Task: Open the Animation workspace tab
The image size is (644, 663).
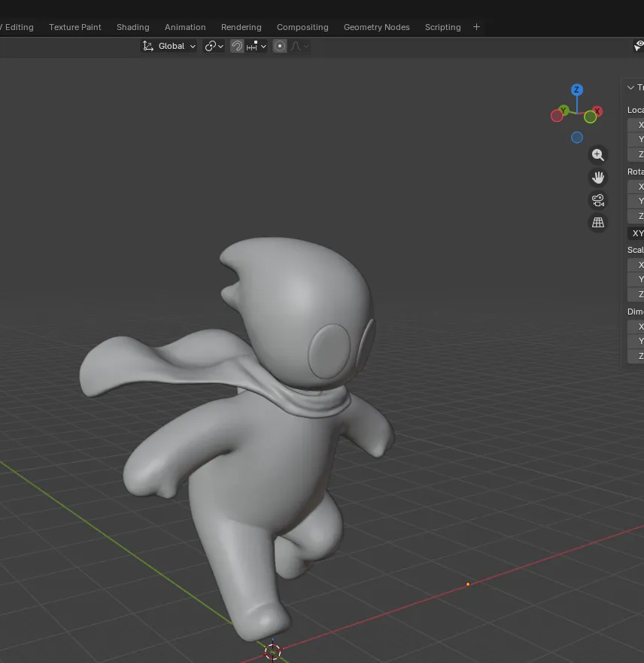Action: coord(185,27)
